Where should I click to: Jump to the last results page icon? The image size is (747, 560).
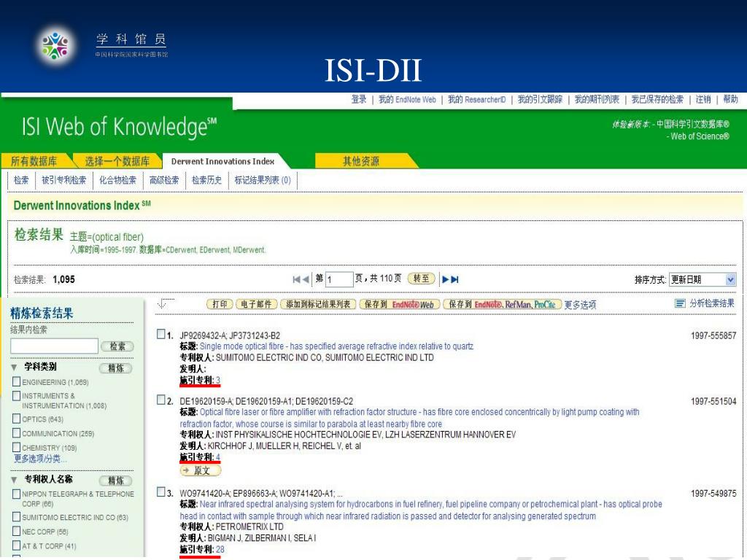pos(455,279)
